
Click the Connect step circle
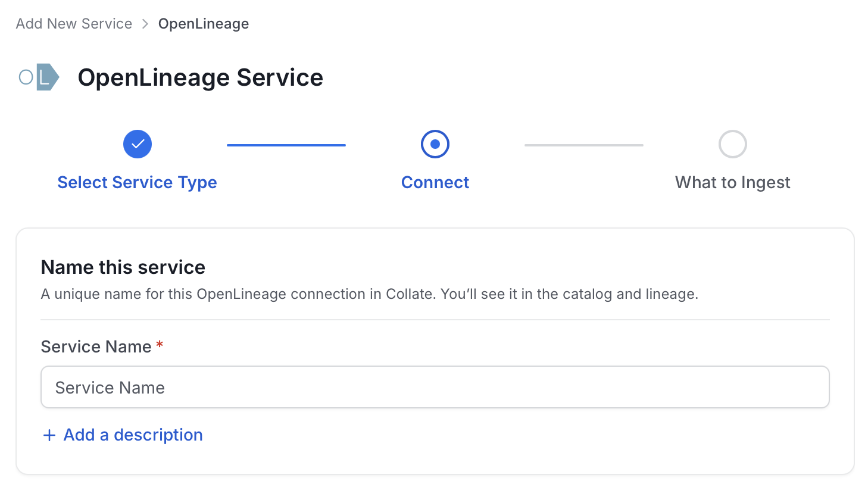[435, 144]
